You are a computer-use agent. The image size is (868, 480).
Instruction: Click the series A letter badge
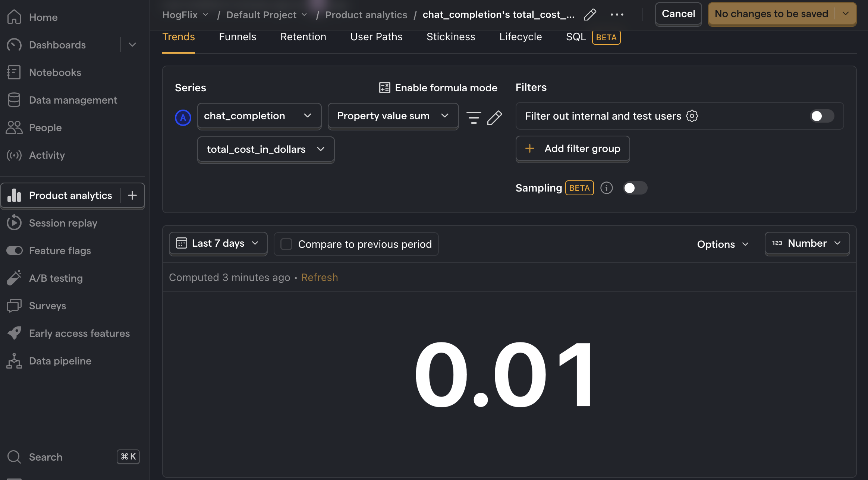[183, 118]
